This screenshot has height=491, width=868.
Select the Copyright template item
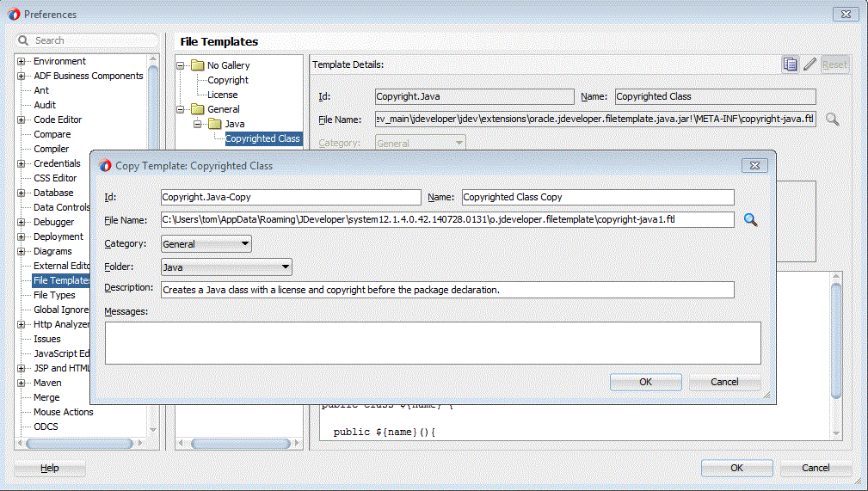(x=227, y=80)
